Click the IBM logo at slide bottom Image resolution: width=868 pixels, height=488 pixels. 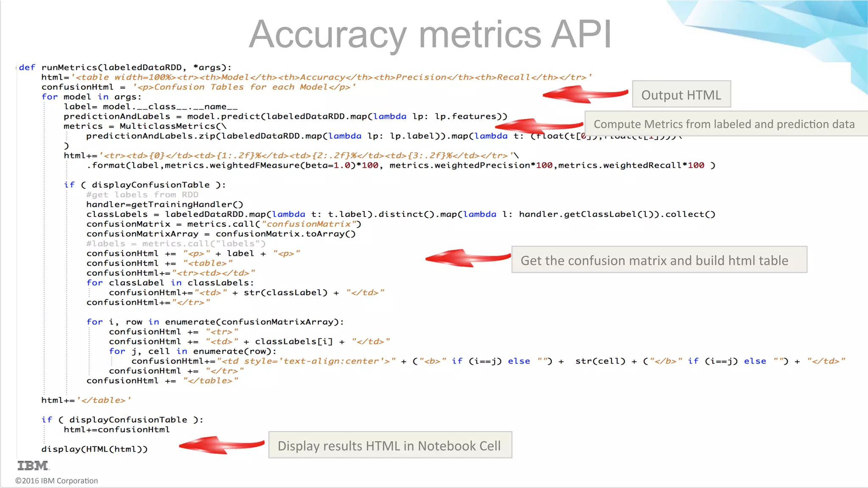tap(33, 466)
